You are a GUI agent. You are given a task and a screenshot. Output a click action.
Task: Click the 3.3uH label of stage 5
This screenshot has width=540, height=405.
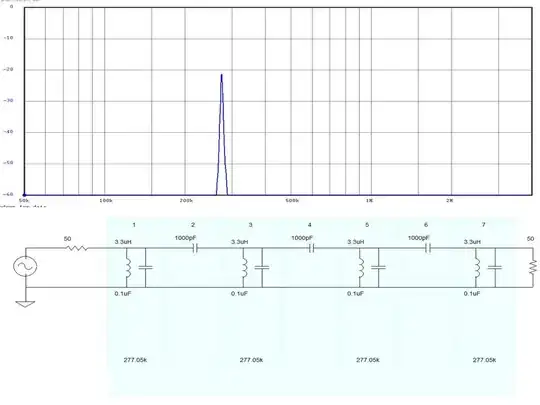click(x=356, y=242)
